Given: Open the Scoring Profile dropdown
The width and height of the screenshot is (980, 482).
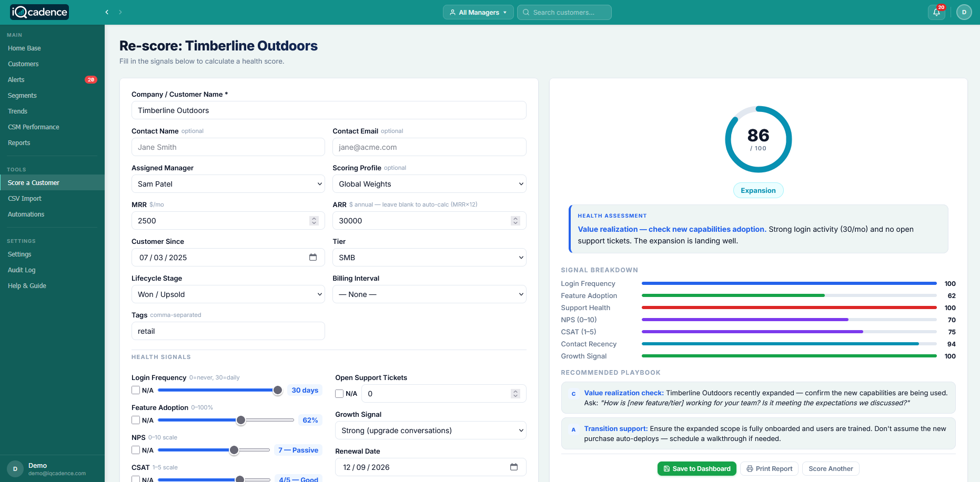Looking at the screenshot, I should click(429, 183).
